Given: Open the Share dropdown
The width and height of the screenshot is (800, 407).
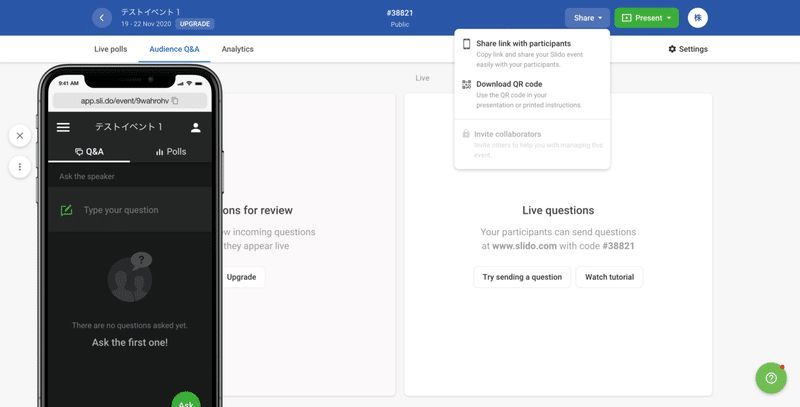Looking at the screenshot, I should click(x=587, y=18).
